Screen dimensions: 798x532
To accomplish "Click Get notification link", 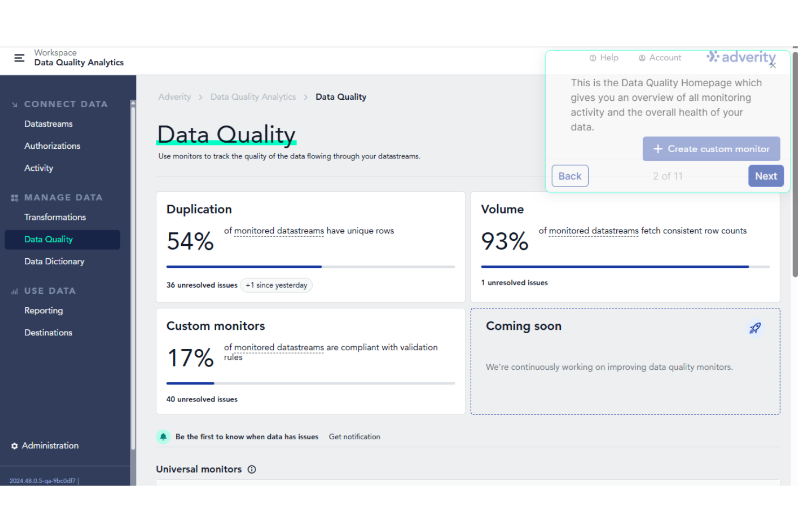I will tap(354, 437).
